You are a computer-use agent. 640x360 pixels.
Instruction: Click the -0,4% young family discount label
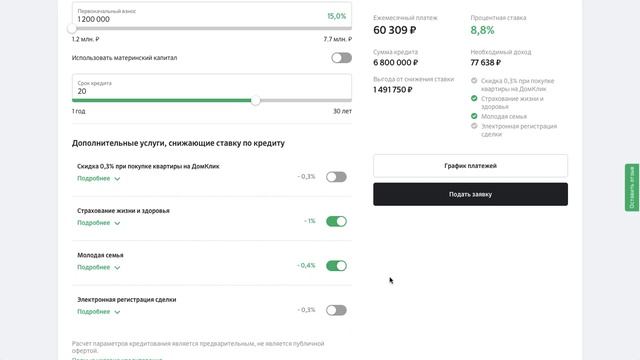[x=306, y=265]
